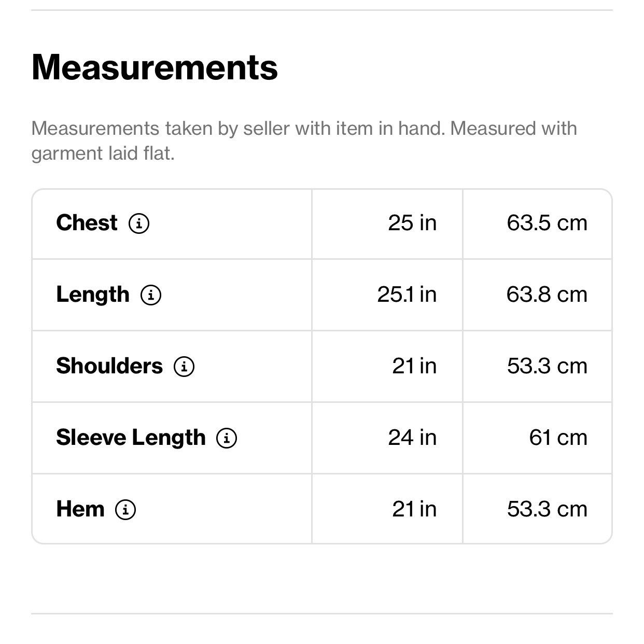Screen dimensions: 644x644
Task: Select the Shoulders row label
Action: click(x=109, y=366)
